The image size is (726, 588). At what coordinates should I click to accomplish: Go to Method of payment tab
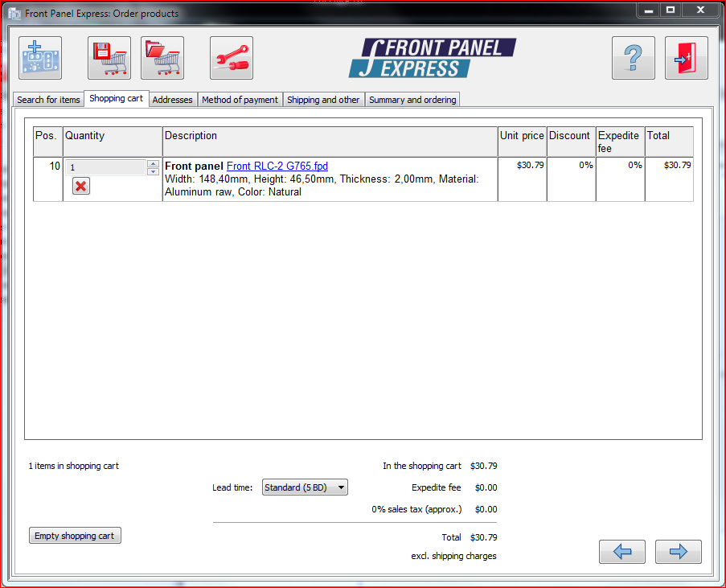(240, 100)
